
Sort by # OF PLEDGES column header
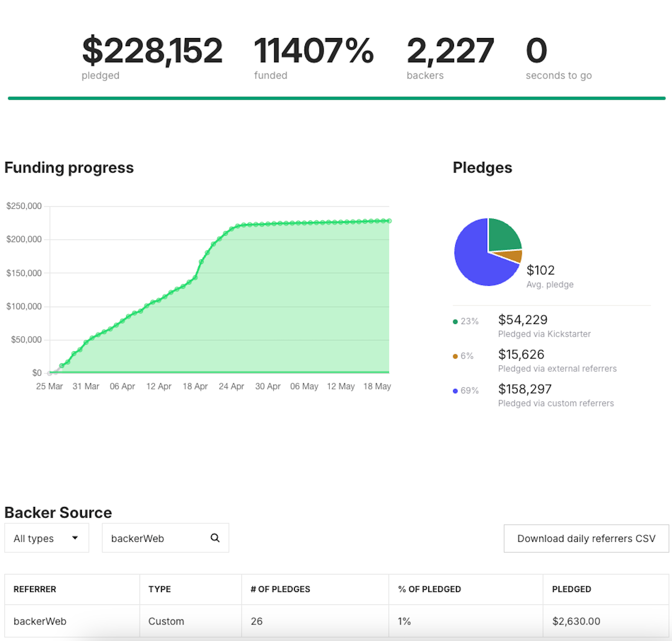(x=280, y=589)
